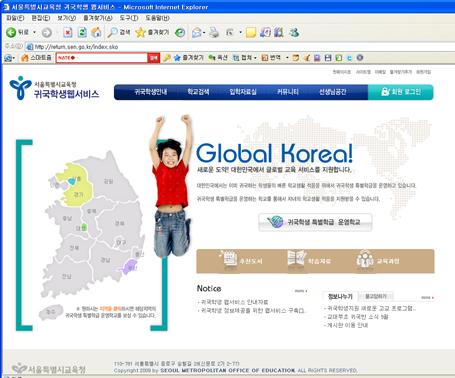Screen dimensions: 455x378
Task: Click the Edit page icon next to the printer
Action: (230, 32)
